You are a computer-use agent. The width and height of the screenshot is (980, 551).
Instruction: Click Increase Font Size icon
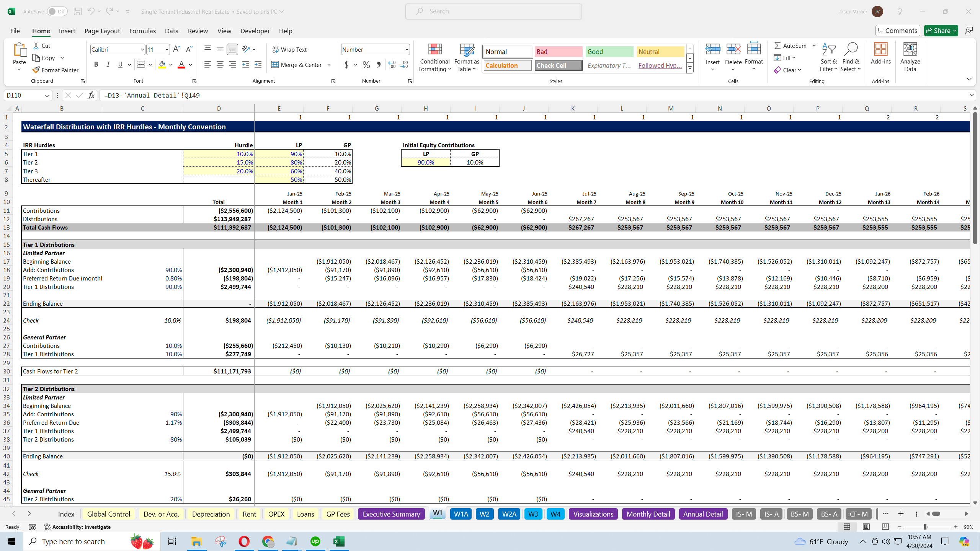click(176, 49)
